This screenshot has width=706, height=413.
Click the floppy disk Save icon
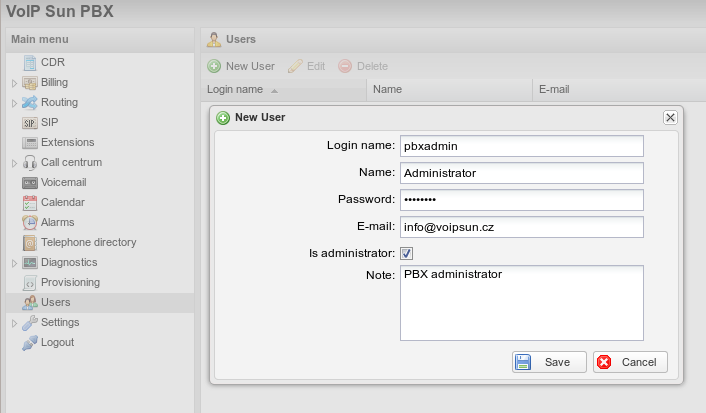pyautogui.click(x=523, y=362)
